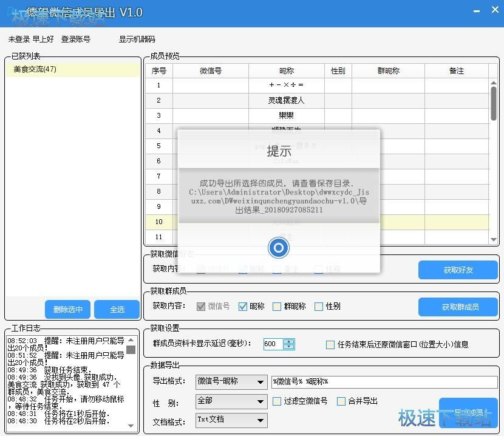
Task: Select the 美食交流(47) group in the list
Action: [73, 69]
